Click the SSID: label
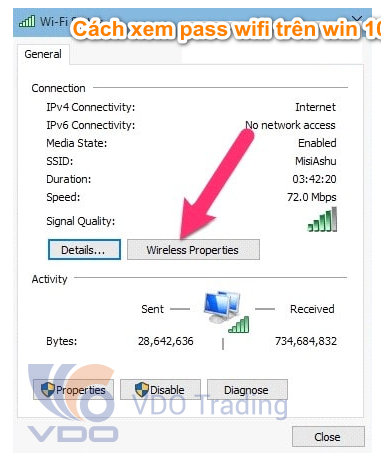Viewport: 381px width, 461px height. click(x=60, y=161)
